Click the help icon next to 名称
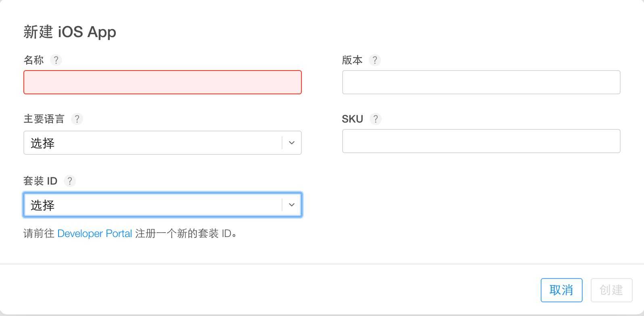644x316 pixels. tap(56, 60)
